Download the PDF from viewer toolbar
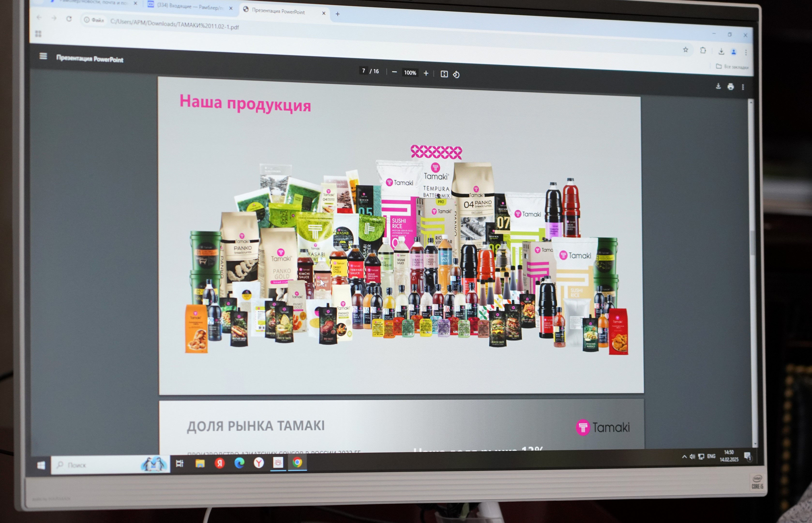This screenshot has width=812, height=523. (718, 86)
